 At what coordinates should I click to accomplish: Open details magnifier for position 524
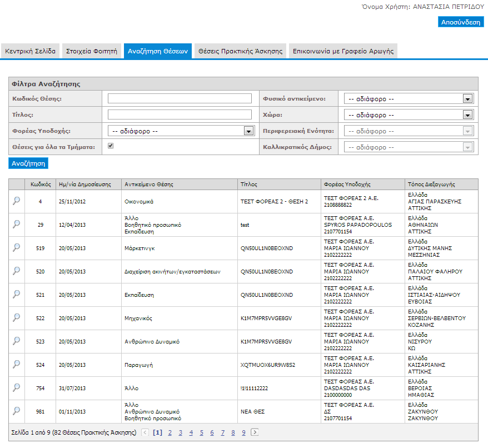point(16,364)
